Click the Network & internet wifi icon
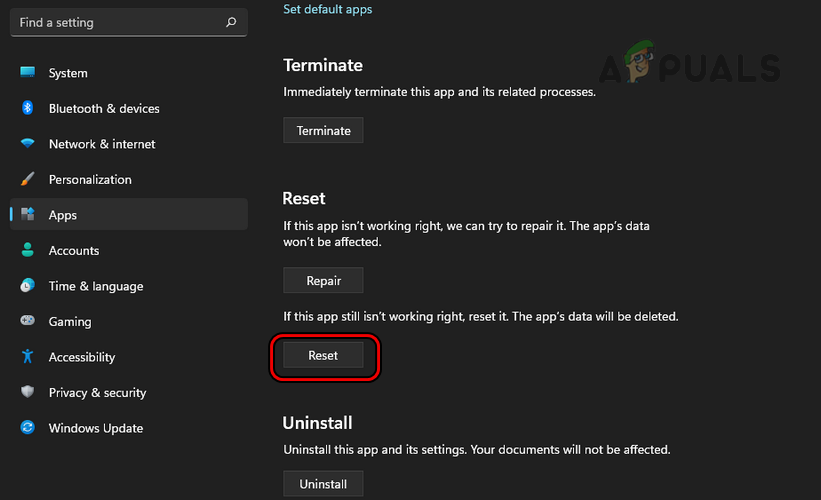 pyautogui.click(x=28, y=144)
